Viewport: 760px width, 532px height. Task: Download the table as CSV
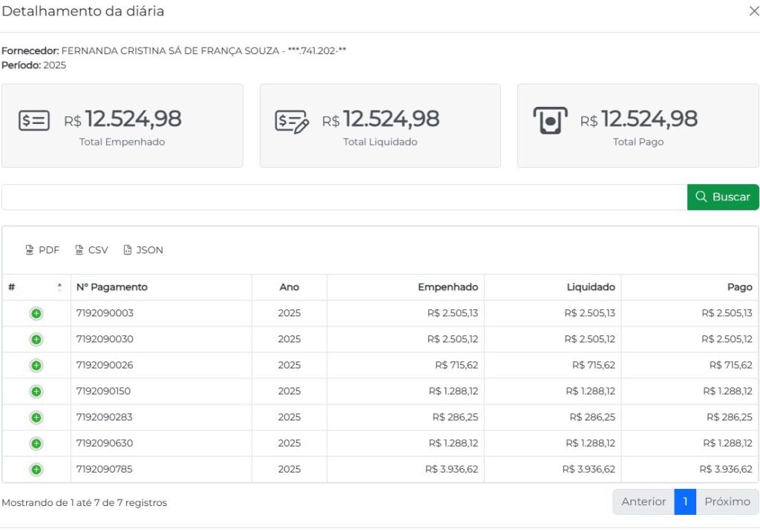click(91, 250)
